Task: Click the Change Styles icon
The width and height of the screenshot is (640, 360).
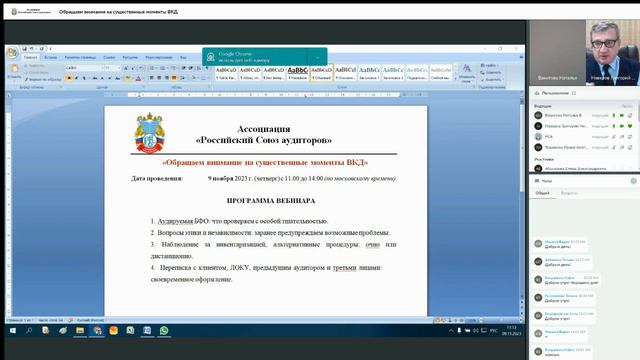Action: tap(467, 69)
